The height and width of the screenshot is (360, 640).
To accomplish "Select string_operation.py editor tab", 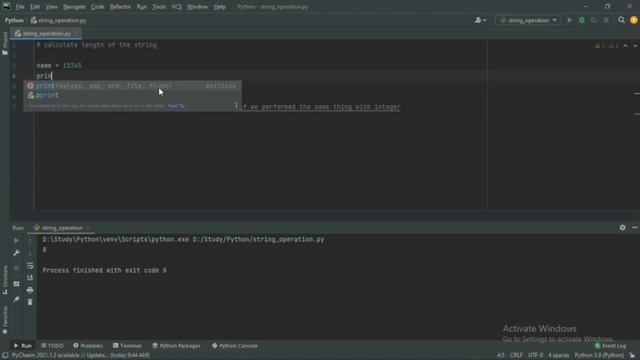I will (46, 33).
